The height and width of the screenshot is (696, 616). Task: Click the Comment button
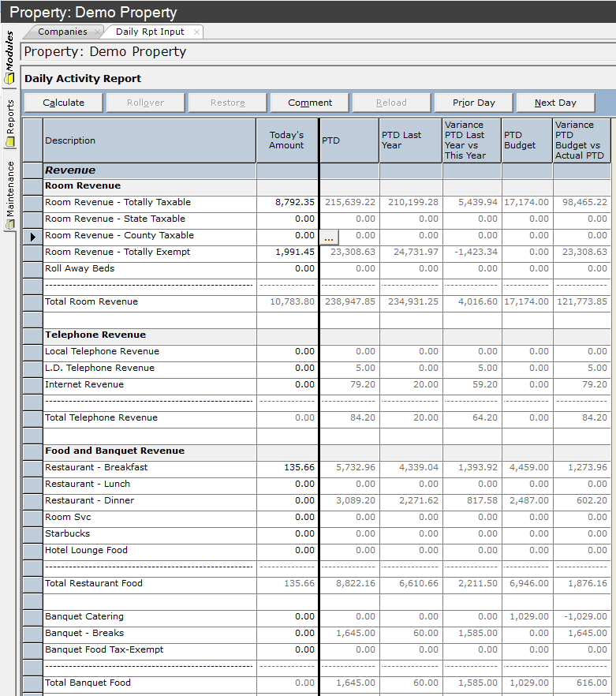[x=310, y=103]
